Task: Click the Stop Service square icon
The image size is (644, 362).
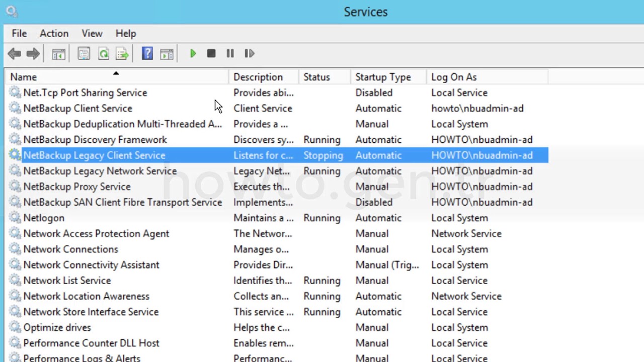Action: [x=211, y=53]
